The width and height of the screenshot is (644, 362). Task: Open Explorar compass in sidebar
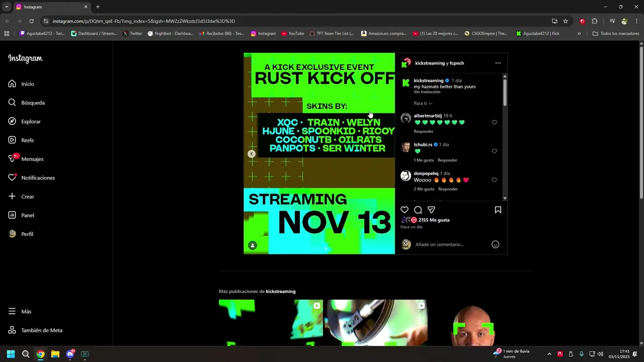coord(24,122)
